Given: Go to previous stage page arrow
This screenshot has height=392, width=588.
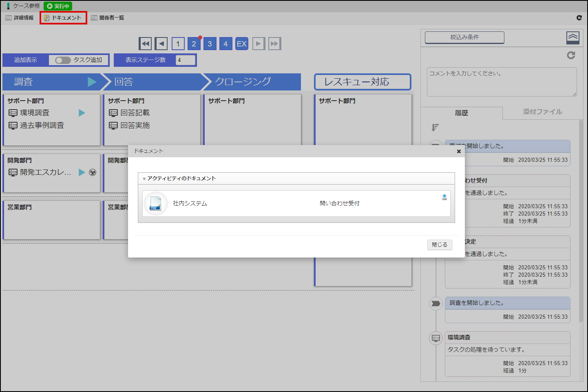Looking at the screenshot, I should 161,44.
